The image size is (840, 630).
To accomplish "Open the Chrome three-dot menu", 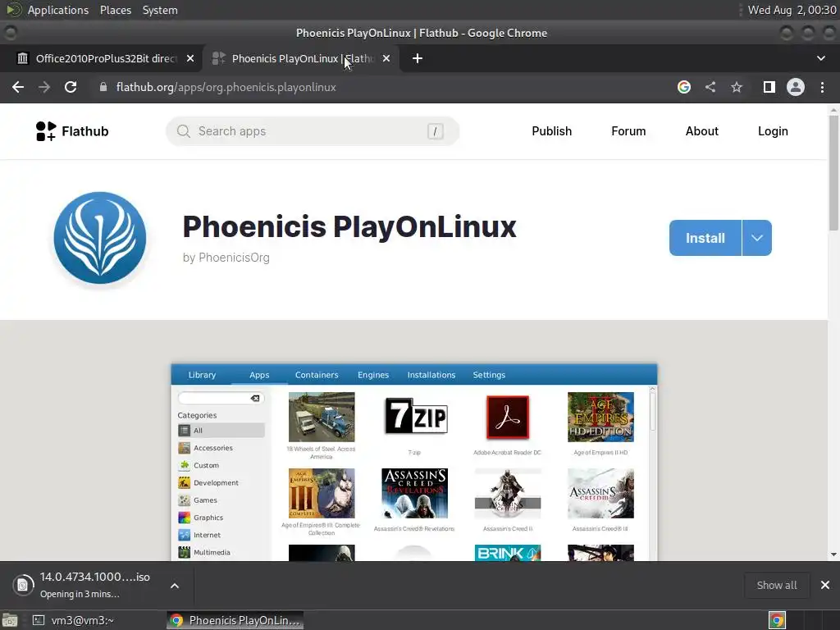I will click(x=822, y=87).
